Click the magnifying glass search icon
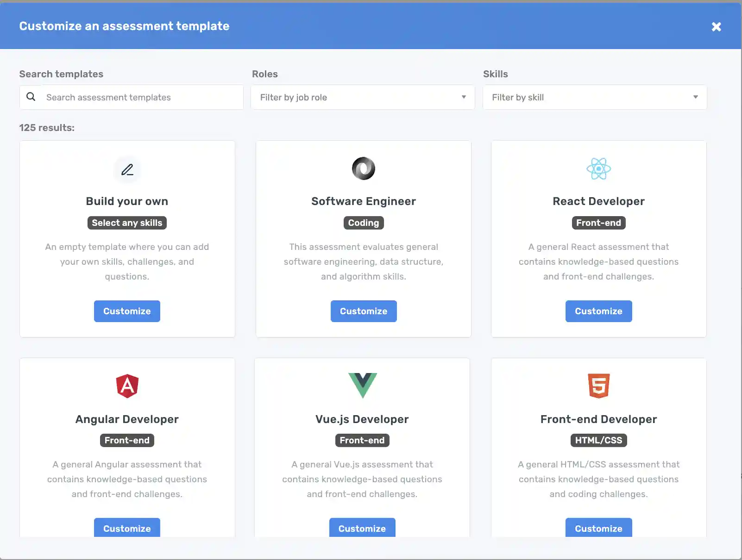 point(31,97)
